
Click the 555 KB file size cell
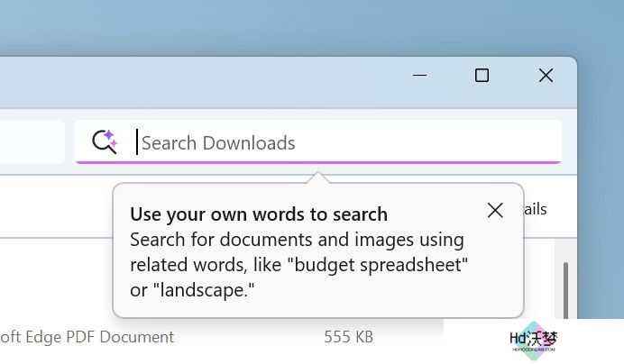pyautogui.click(x=349, y=337)
